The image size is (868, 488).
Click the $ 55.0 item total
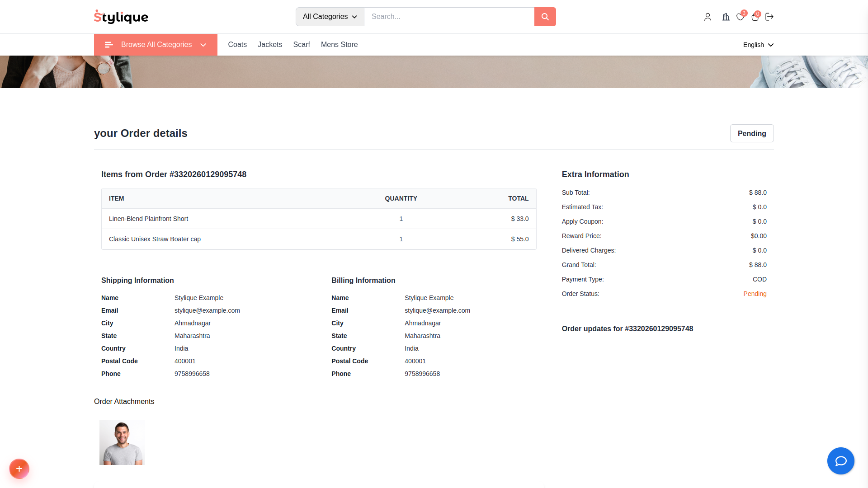coord(520,239)
